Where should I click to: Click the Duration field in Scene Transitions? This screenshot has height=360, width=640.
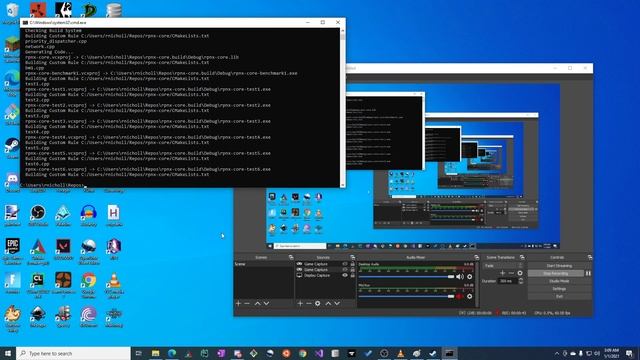point(508,281)
